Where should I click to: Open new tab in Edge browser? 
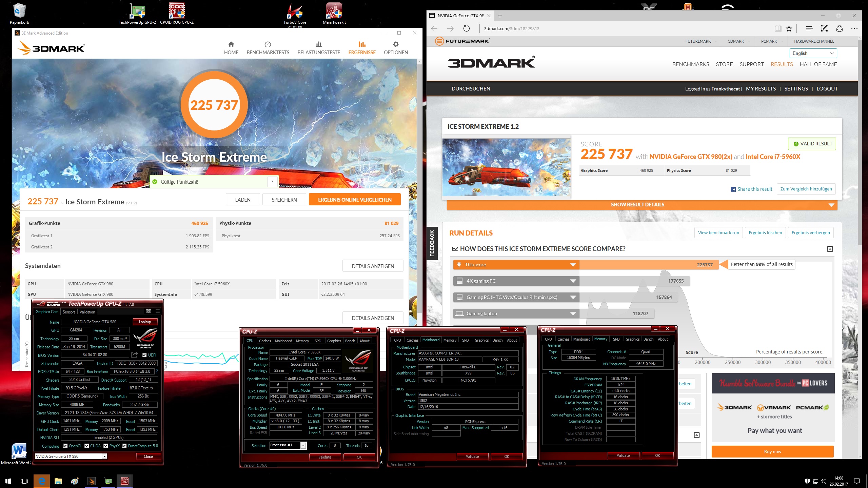pyautogui.click(x=500, y=16)
